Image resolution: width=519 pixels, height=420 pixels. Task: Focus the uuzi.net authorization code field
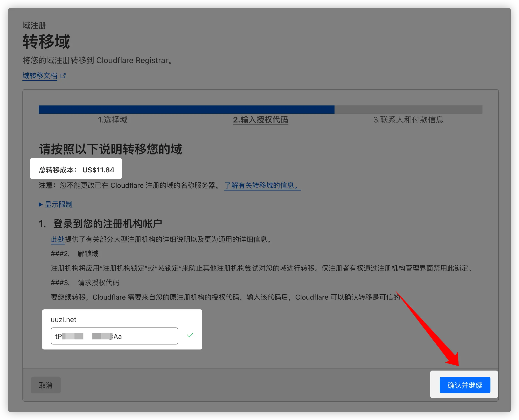click(x=114, y=336)
